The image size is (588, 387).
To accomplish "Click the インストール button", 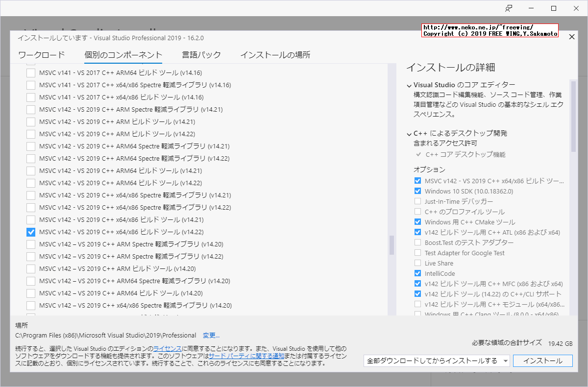I will (542, 361).
